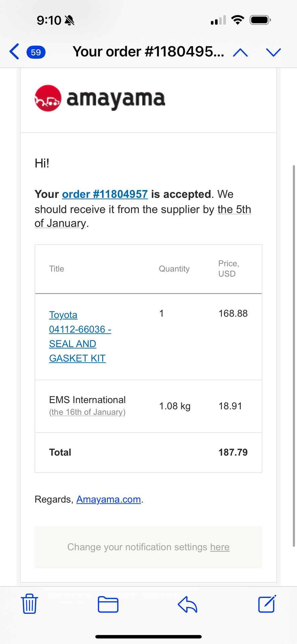Tap the home indicator bar at bottom
Screen dimensions: 297x644
pyautogui.click(x=148, y=637)
